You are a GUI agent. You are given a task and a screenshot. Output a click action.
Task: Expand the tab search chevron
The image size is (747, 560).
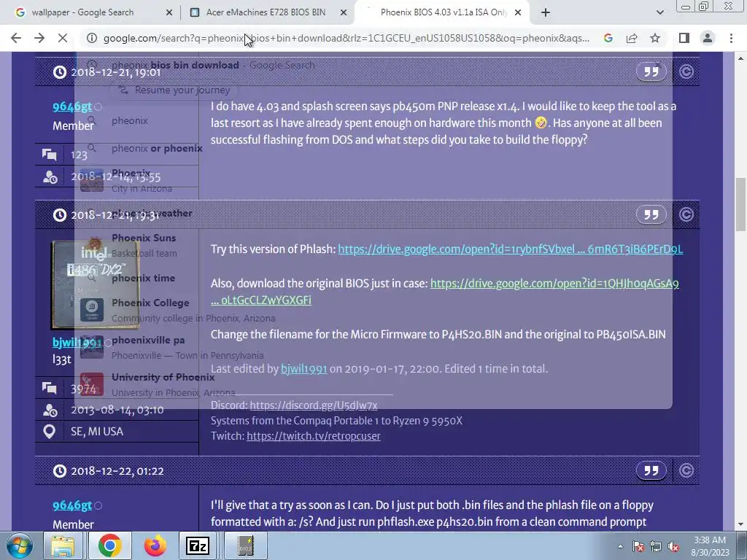pyautogui.click(x=659, y=13)
